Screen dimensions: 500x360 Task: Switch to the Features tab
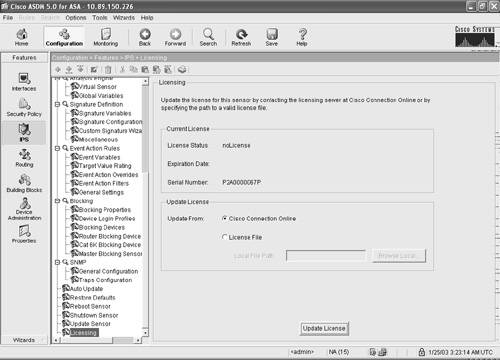click(x=24, y=58)
